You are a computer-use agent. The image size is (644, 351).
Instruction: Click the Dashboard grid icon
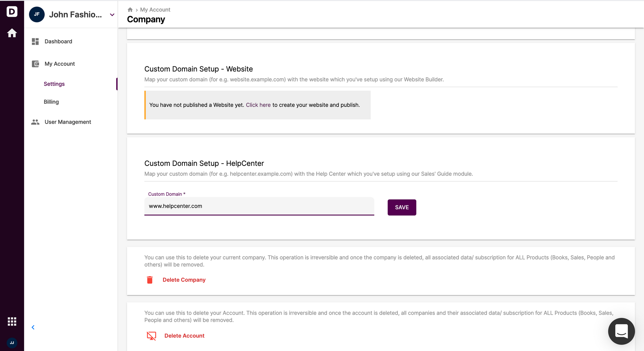35,42
